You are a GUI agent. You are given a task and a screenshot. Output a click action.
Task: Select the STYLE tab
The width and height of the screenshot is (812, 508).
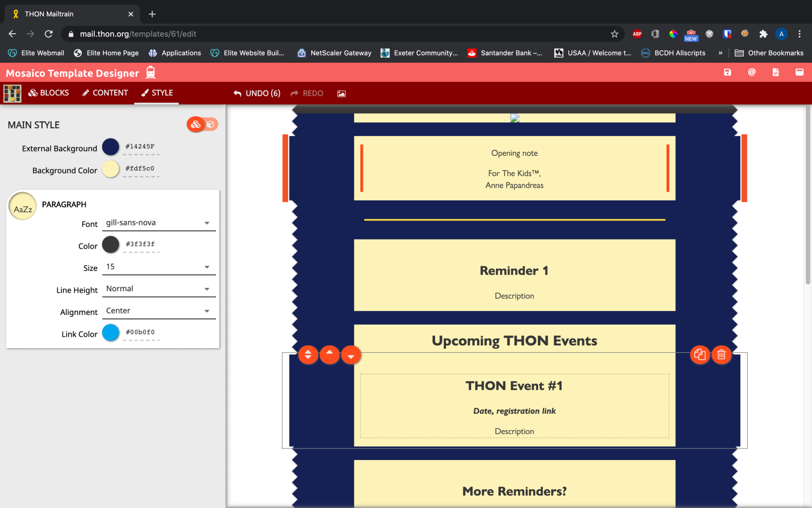tap(157, 93)
